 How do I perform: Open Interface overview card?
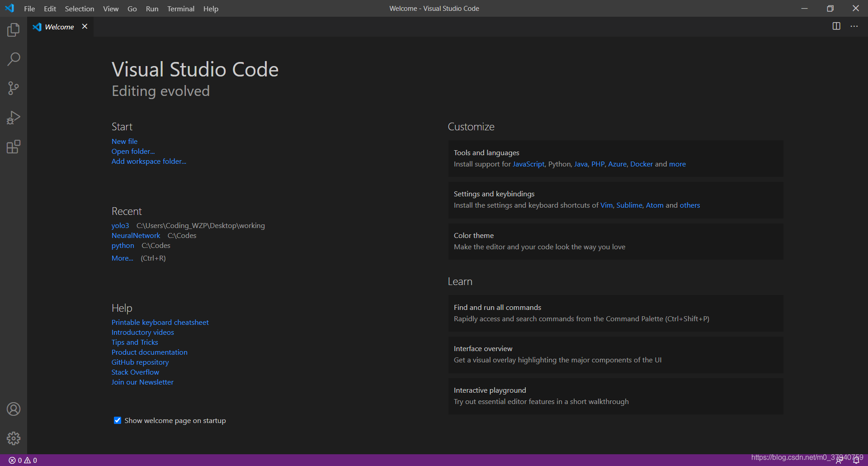coord(616,354)
